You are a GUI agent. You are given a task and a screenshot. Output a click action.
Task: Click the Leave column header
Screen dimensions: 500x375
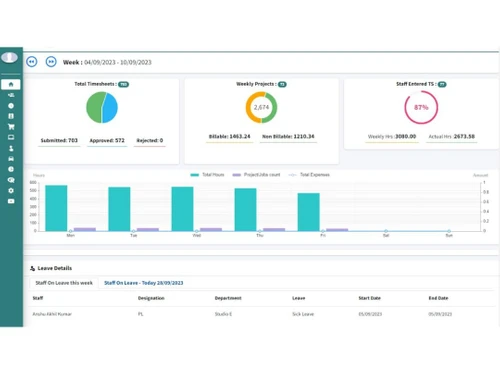tap(298, 298)
